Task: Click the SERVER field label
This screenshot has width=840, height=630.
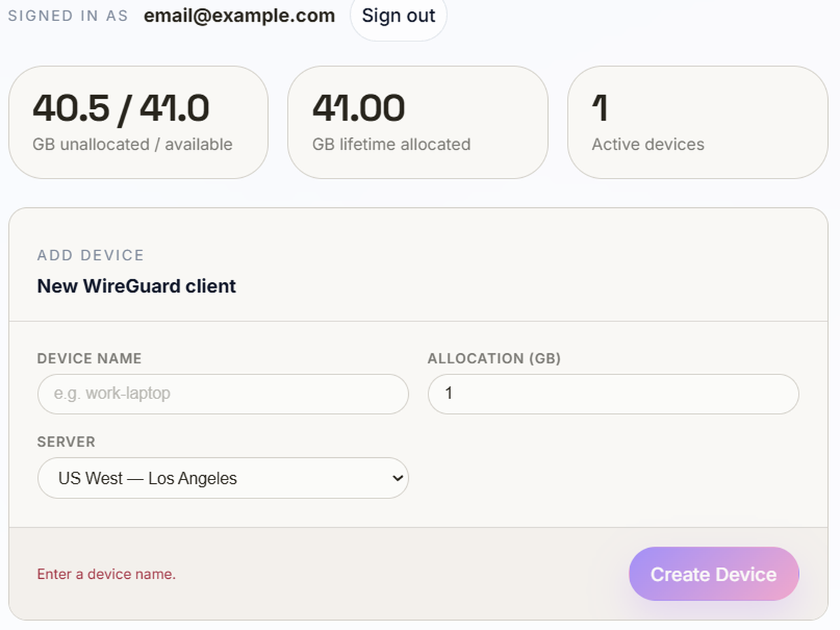Action: coord(66,442)
